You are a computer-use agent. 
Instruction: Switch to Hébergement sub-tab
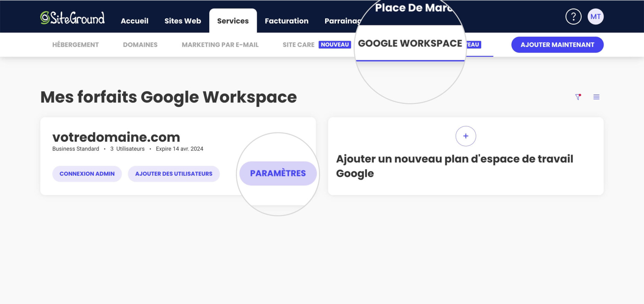[76, 45]
